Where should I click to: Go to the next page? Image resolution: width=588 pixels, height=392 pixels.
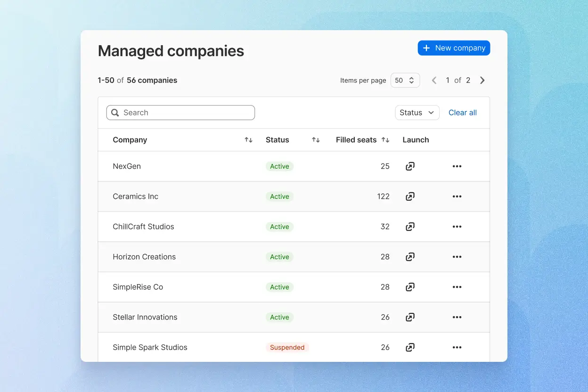482,81
